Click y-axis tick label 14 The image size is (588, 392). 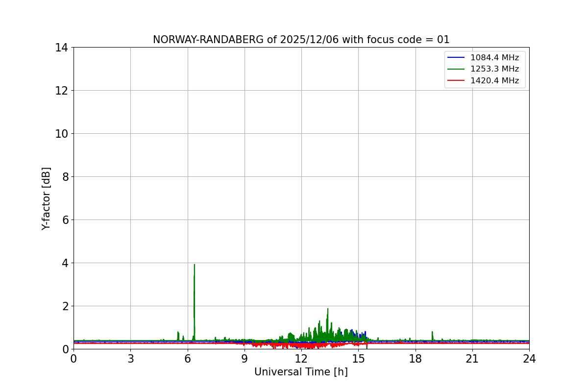(x=62, y=48)
